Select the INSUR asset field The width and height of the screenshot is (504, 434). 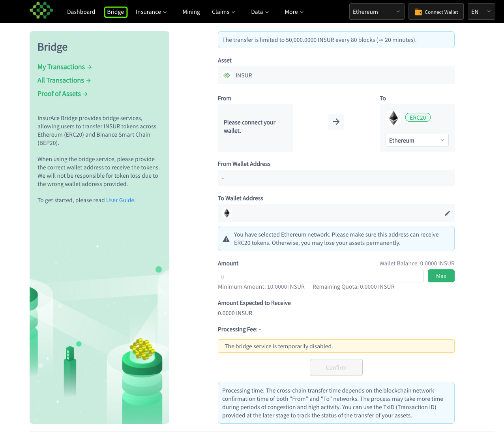[336, 75]
